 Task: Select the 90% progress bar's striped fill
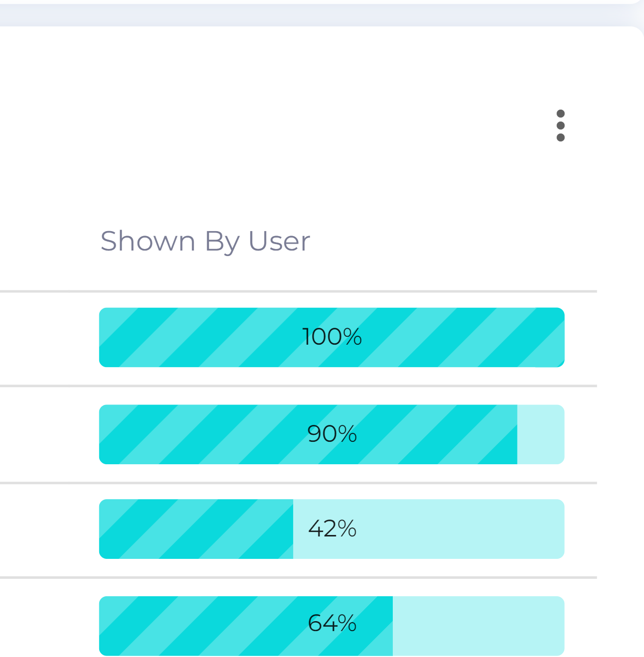(308, 434)
